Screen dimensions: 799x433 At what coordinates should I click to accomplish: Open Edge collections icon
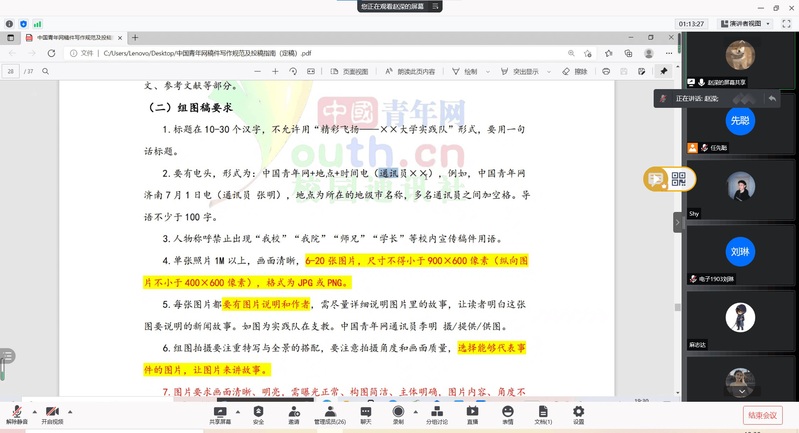[628, 53]
